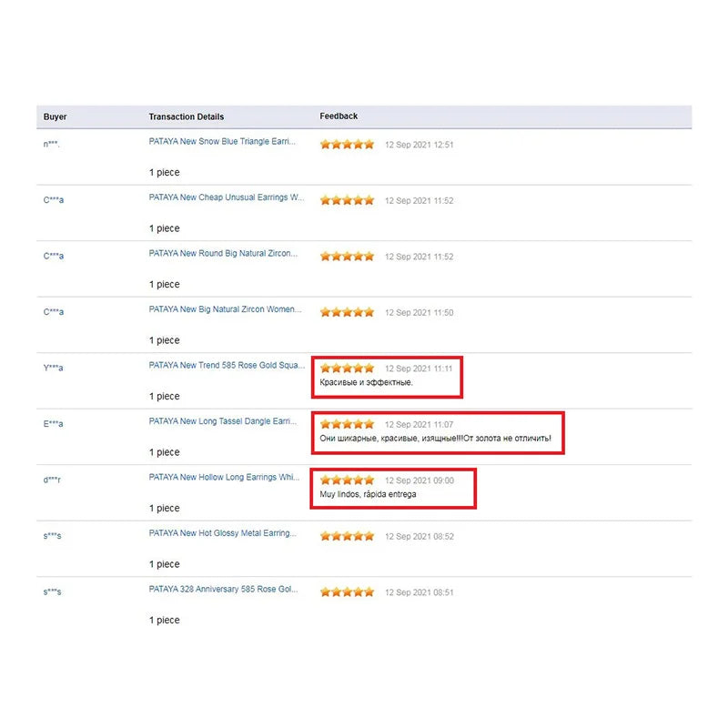
Task: Click the timestamp 12 Sep 2021 08:52
Action: coord(420,537)
